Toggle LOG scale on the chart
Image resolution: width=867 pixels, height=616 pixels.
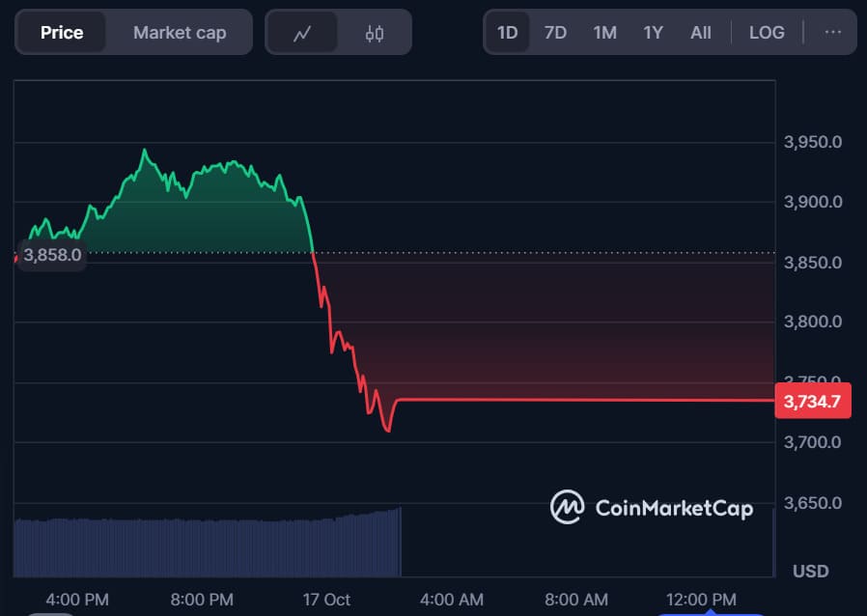tap(767, 33)
